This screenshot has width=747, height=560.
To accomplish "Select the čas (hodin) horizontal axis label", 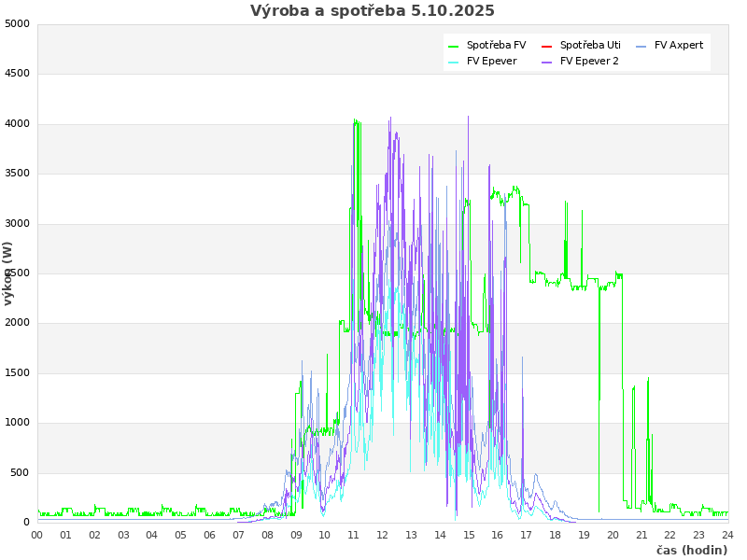I will (x=691, y=551).
